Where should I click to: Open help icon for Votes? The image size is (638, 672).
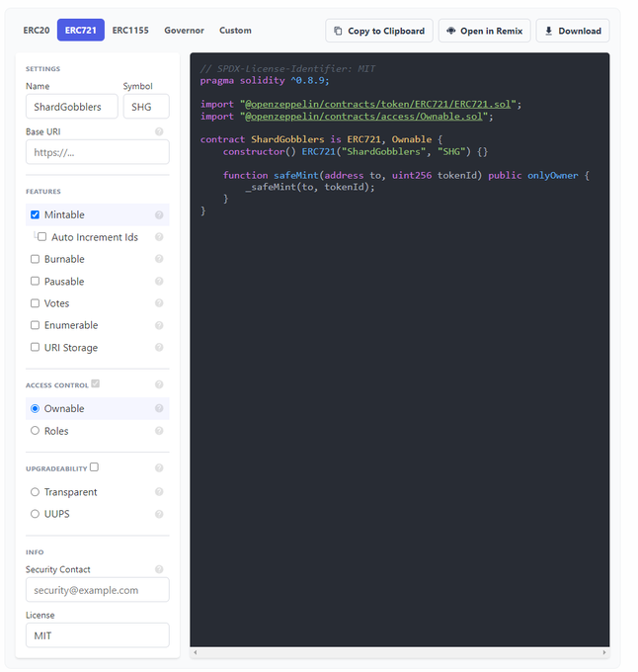(159, 303)
